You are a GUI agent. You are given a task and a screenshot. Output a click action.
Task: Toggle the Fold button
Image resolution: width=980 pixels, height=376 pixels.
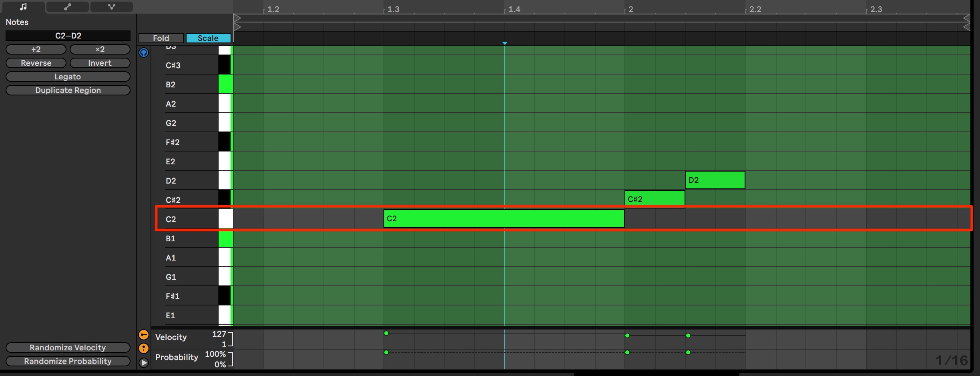[161, 38]
